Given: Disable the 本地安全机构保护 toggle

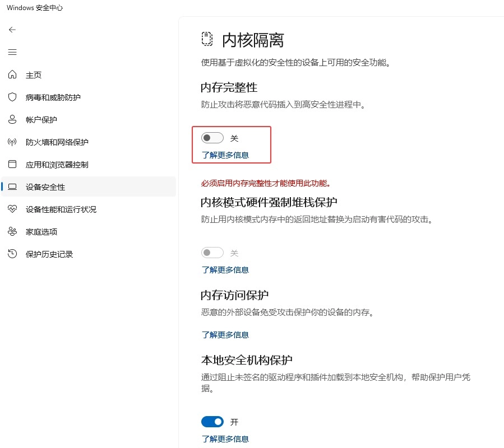Looking at the screenshot, I should pyautogui.click(x=212, y=421).
